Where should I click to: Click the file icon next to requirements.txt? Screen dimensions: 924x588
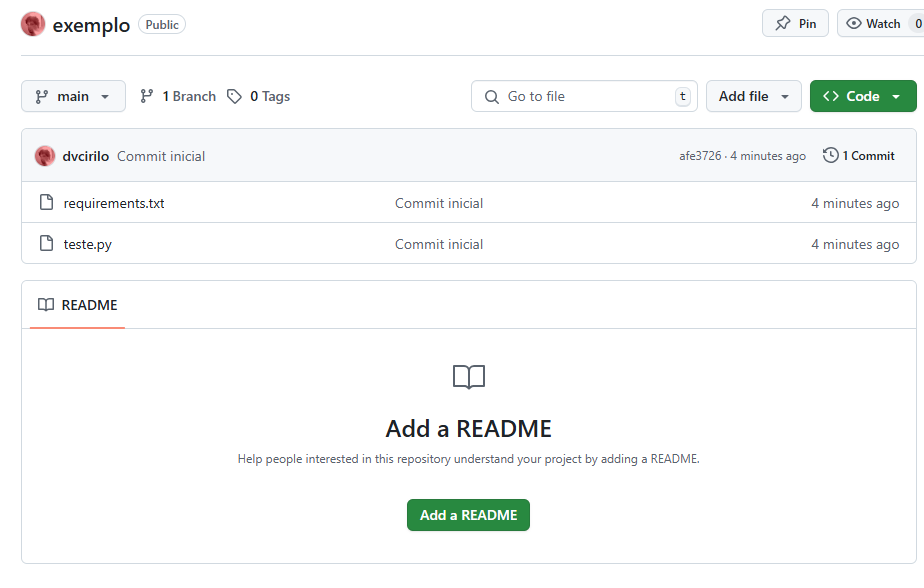point(46,203)
